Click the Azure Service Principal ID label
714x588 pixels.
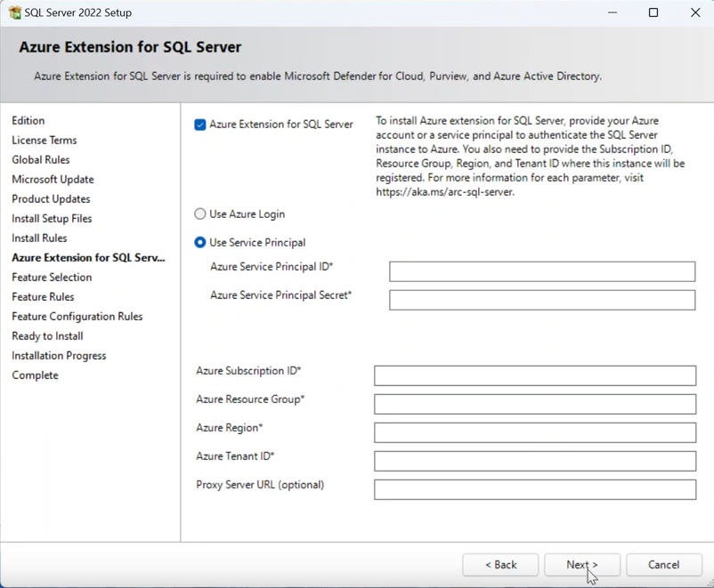point(272,267)
